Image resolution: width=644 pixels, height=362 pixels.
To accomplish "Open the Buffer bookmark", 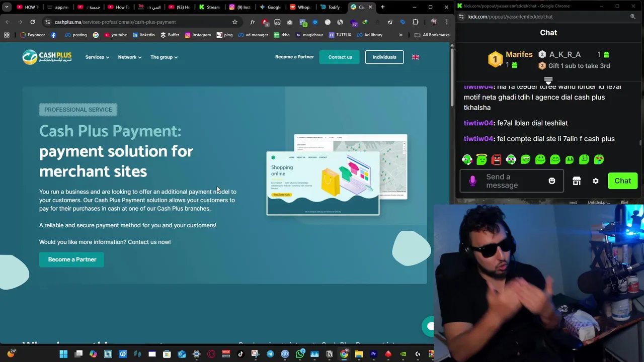I will click(x=170, y=35).
